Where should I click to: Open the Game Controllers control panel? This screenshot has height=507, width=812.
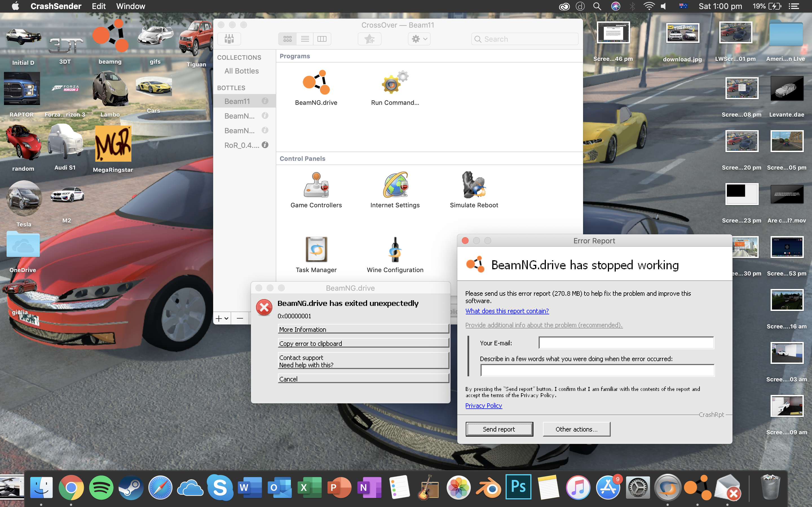point(316,185)
